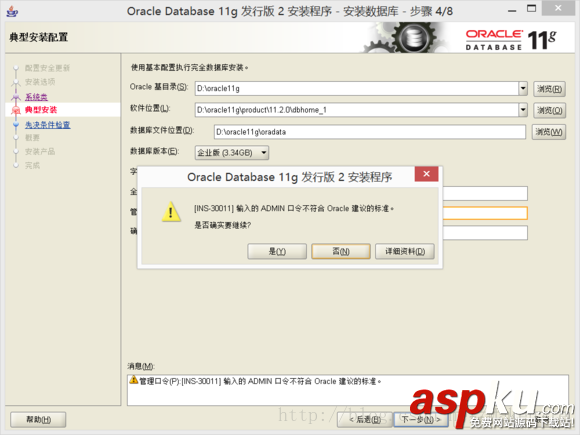
Task: Click the warning icon in the 消息 box
Action: tap(134, 380)
